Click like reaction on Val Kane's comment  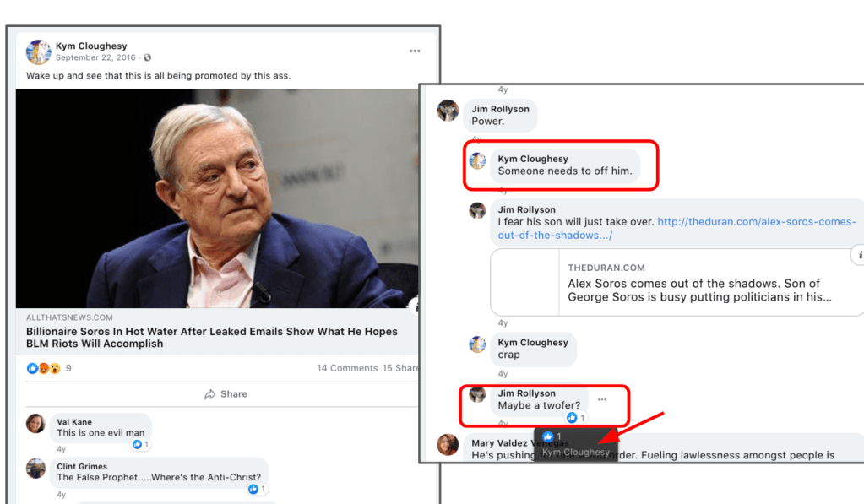(140, 444)
